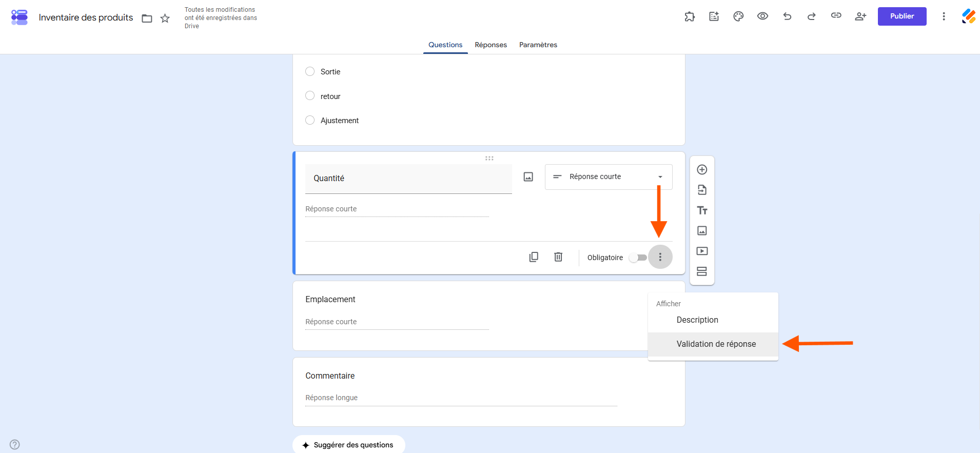This screenshot has width=980, height=453.
Task: Click the Publier button
Action: coord(902,16)
